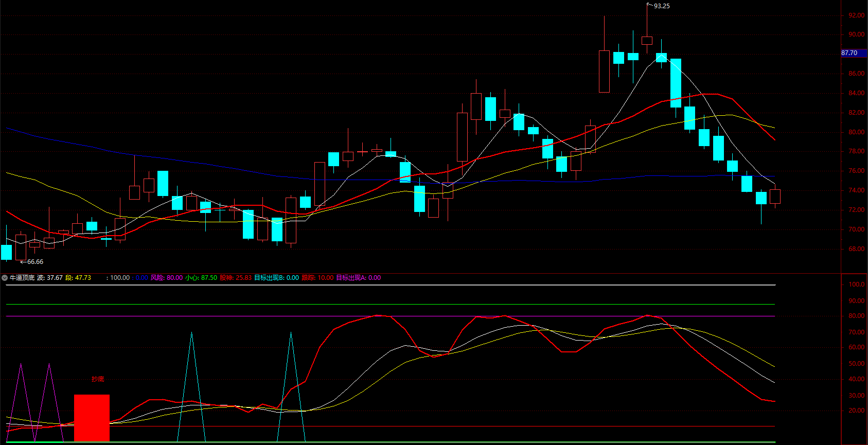The image size is (868, 445).
Task: Select the 波: 37.67 indicator value
Action: (x=50, y=278)
